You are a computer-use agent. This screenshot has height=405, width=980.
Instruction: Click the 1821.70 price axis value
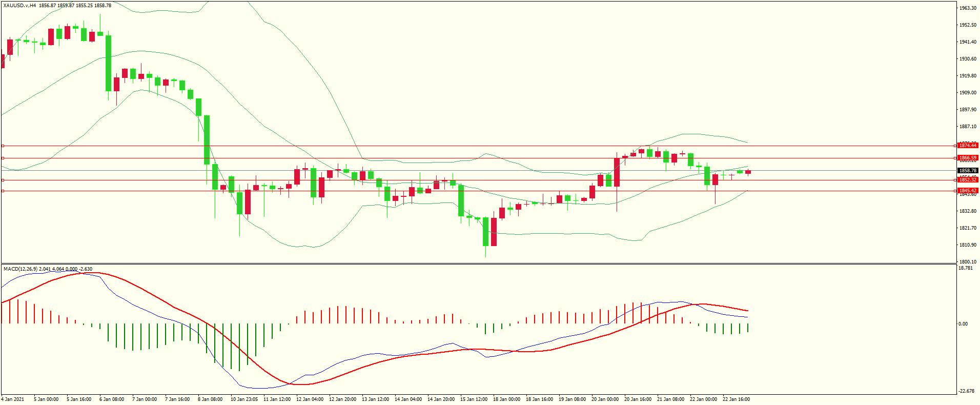968,228
